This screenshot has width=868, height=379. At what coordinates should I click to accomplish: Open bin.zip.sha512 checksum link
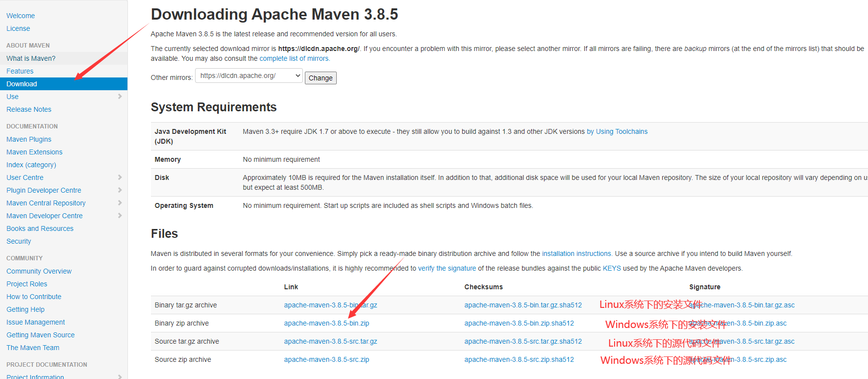(x=520, y=323)
